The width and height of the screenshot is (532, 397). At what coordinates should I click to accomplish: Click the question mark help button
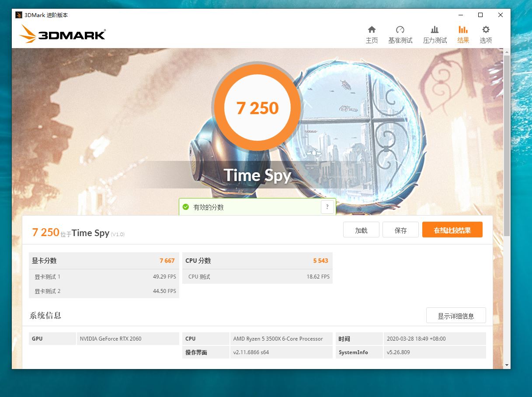(x=327, y=207)
